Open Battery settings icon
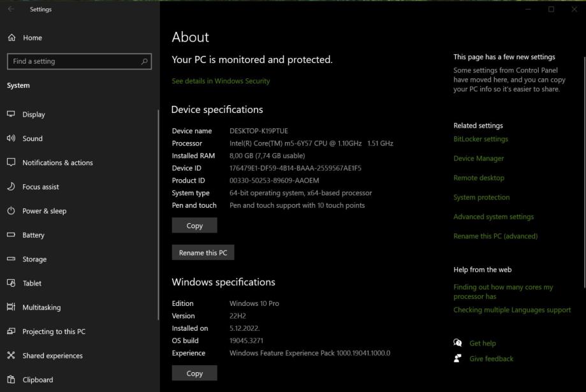The width and height of the screenshot is (586, 392). pos(11,235)
